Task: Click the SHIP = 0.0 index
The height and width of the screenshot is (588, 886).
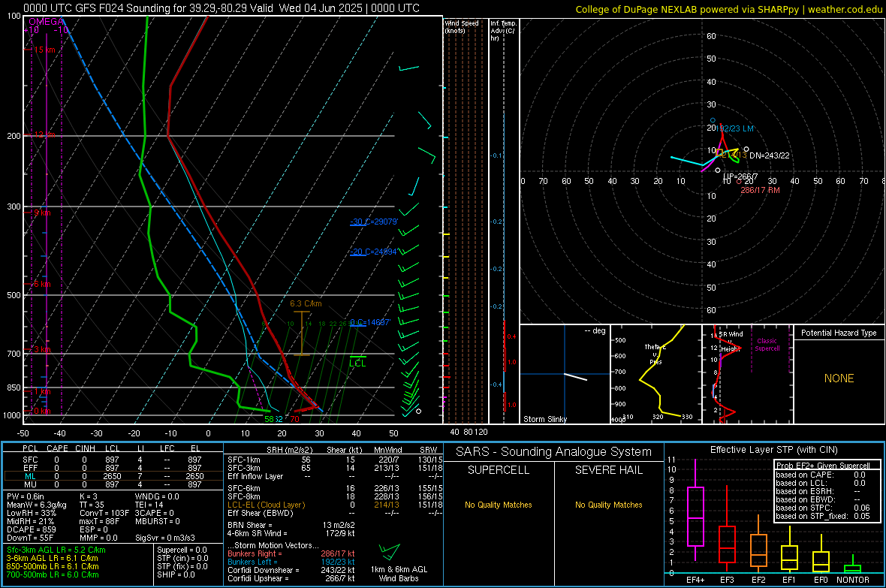Action: tap(176, 574)
